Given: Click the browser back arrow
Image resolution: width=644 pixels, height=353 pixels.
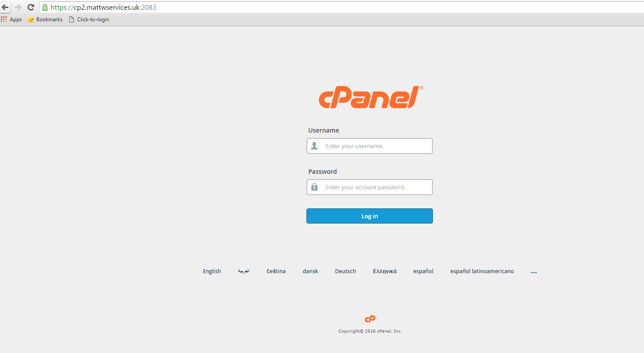Looking at the screenshot, I should tap(5, 7).
